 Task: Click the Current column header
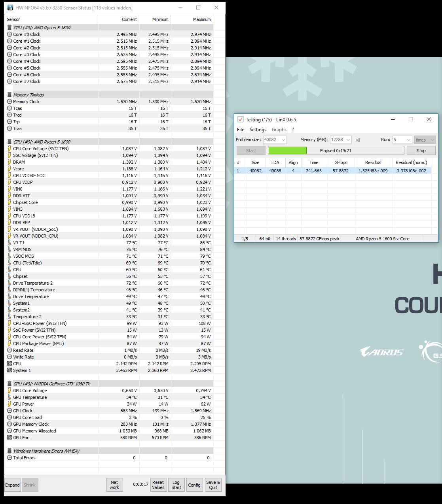118,19
